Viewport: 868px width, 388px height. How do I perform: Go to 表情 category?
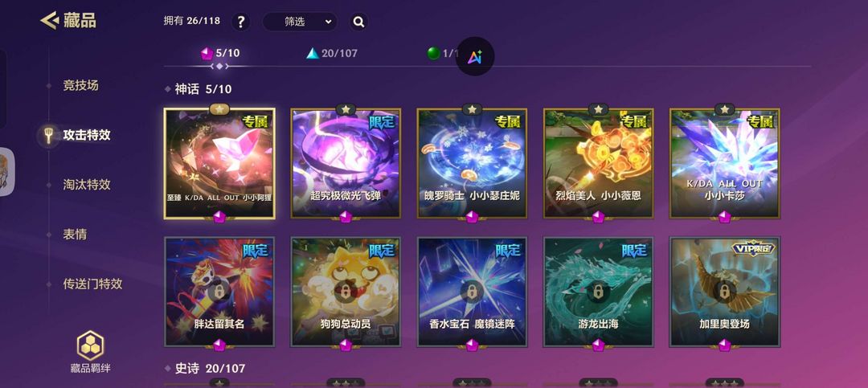(75, 234)
